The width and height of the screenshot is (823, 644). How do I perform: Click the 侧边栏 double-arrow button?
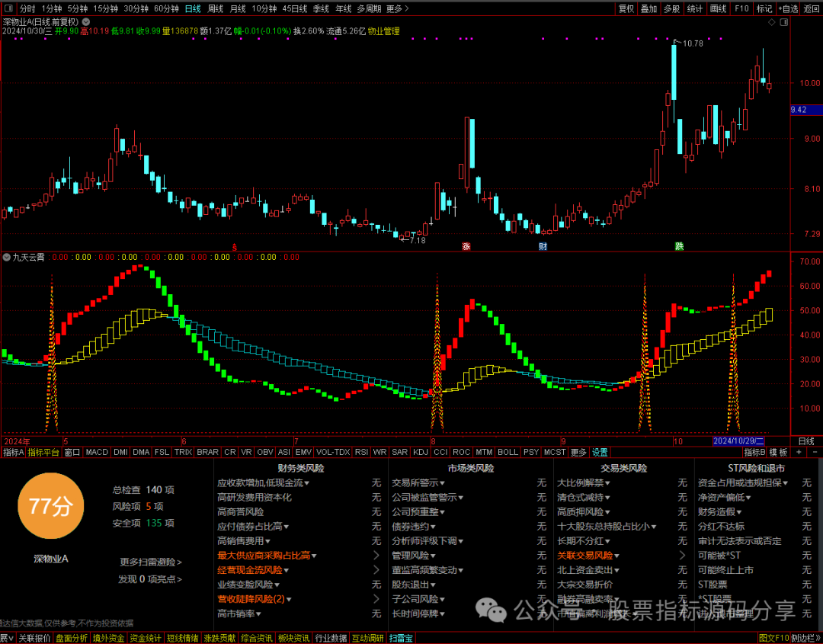805,638
